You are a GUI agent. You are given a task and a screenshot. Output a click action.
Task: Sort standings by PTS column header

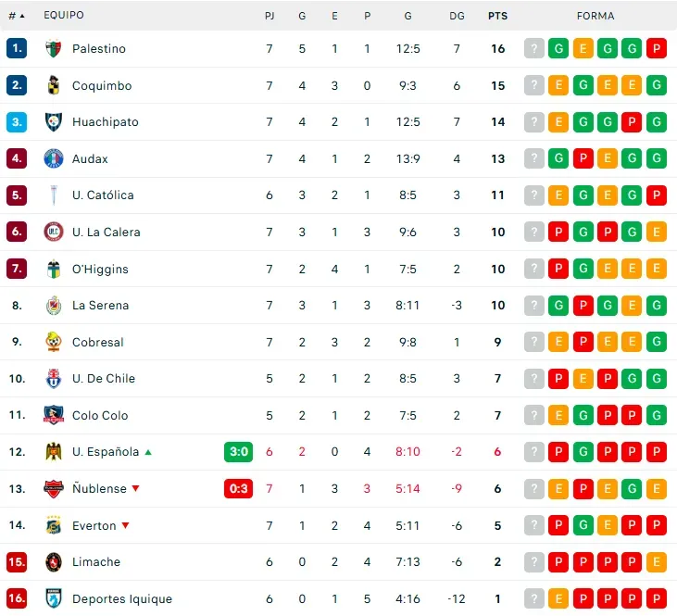(497, 16)
